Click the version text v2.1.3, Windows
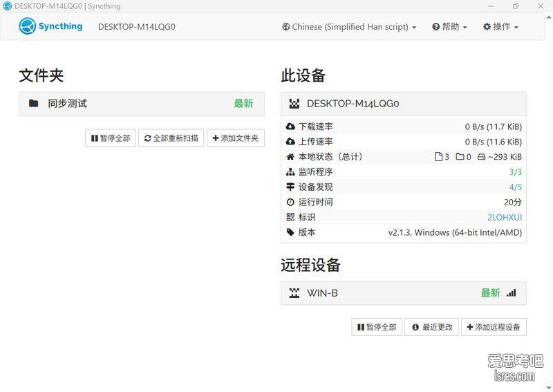Screen dimensions: 553x392 point(455,232)
